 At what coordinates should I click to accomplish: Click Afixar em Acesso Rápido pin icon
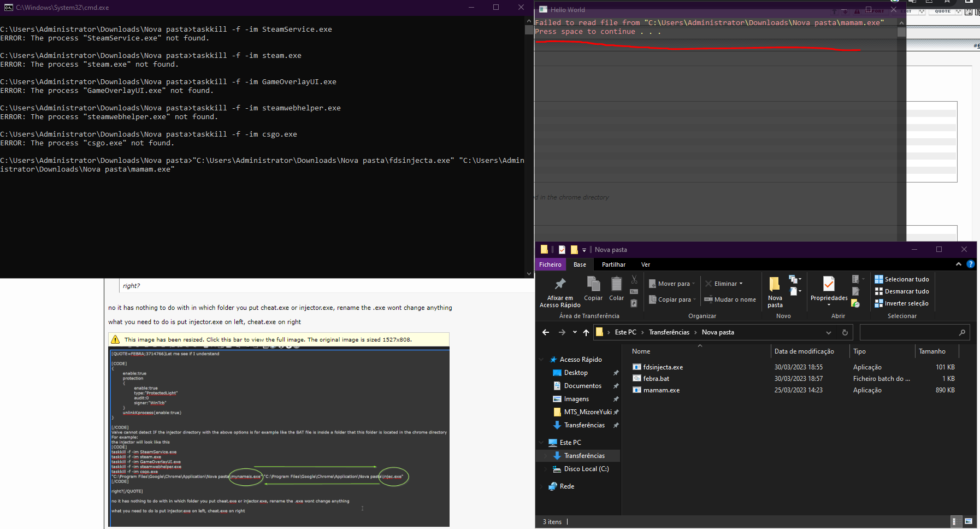[560, 284]
